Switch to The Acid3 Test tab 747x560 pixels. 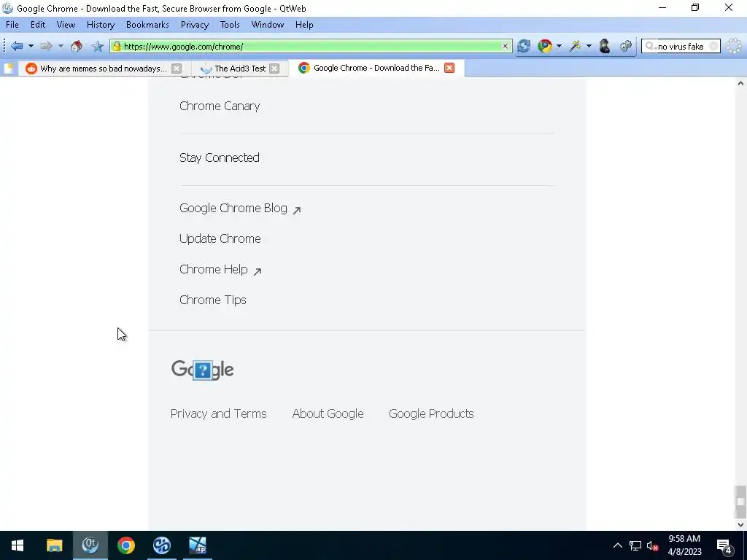pyautogui.click(x=239, y=68)
